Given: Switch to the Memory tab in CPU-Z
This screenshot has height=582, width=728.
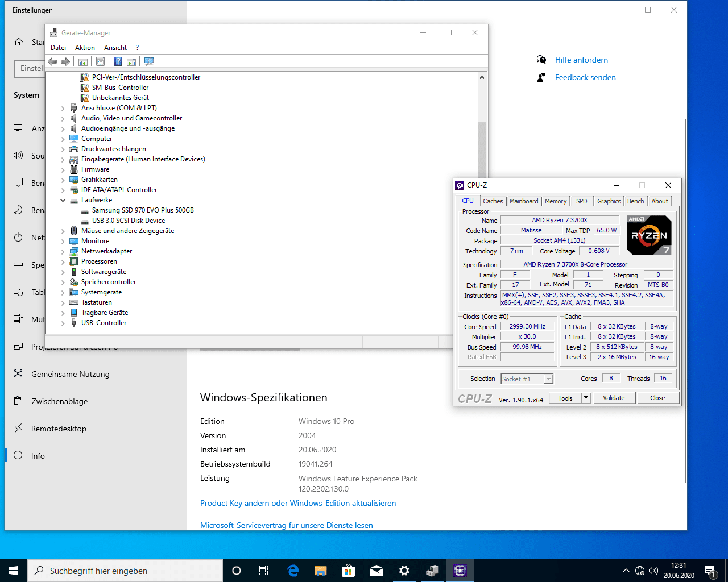Looking at the screenshot, I should tap(556, 201).
